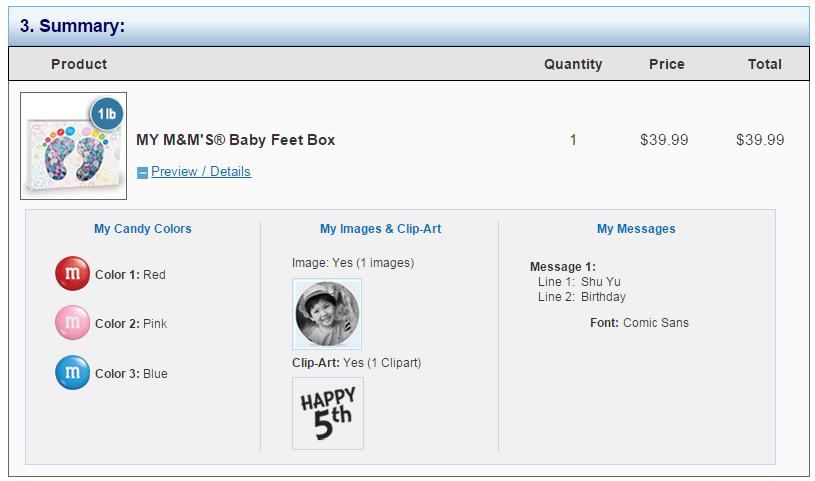
Task: Collapse details using the minus icon
Action: (142, 173)
